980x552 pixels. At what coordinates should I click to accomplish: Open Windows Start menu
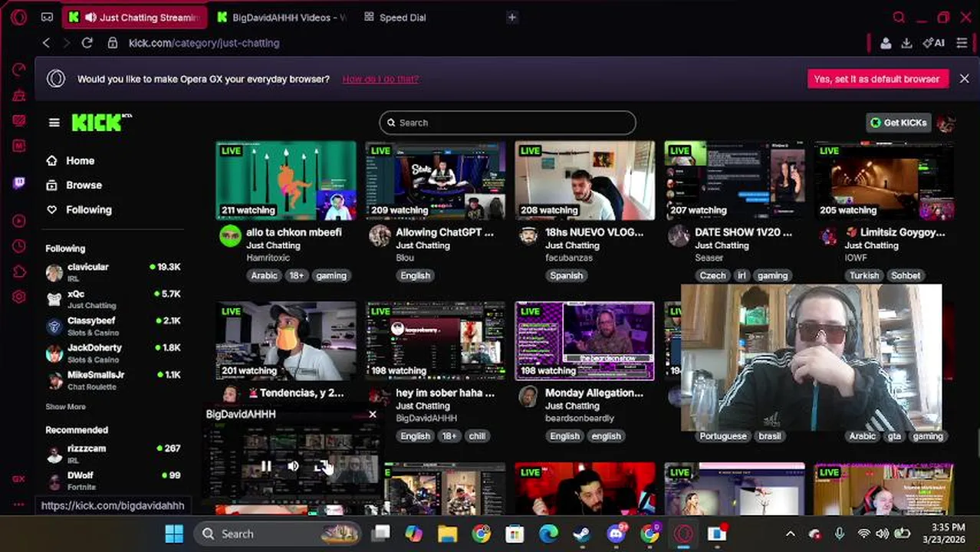click(174, 534)
